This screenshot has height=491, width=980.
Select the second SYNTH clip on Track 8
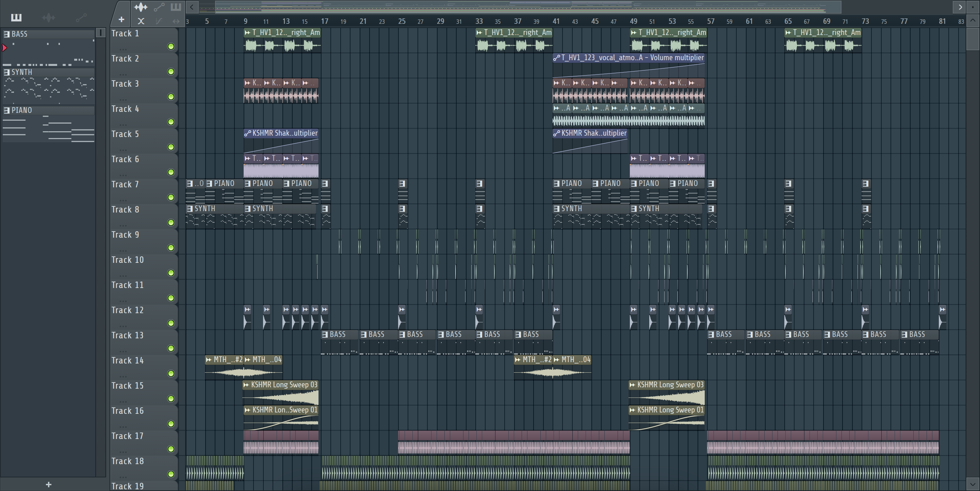pyautogui.click(x=280, y=216)
